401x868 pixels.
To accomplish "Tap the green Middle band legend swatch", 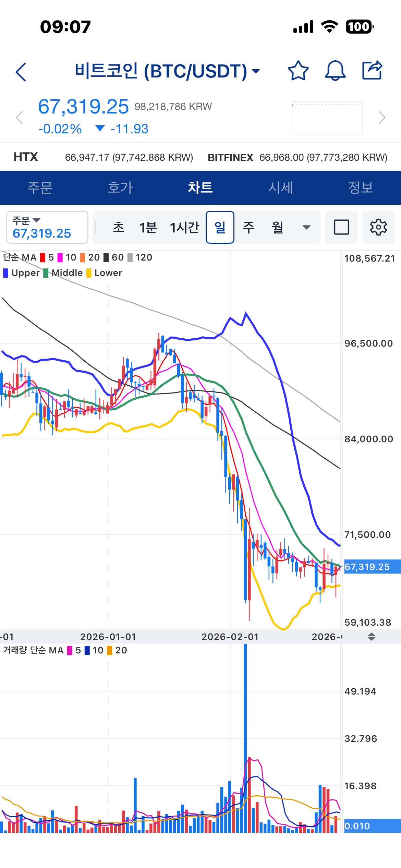I will point(46,273).
